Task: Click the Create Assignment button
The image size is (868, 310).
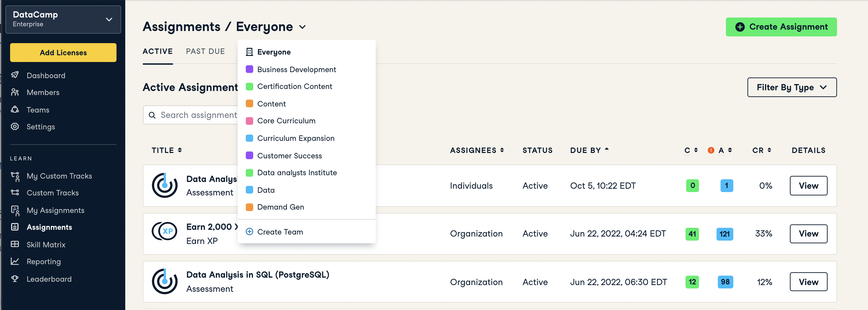Action: pyautogui.click(x=781, y=27)
